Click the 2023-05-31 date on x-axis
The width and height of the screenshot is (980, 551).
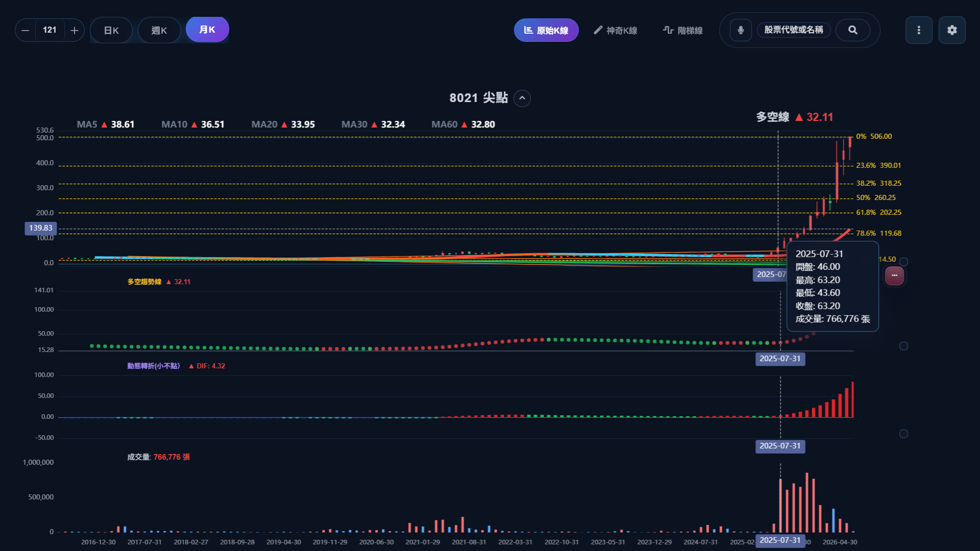(x=608, y=542)
